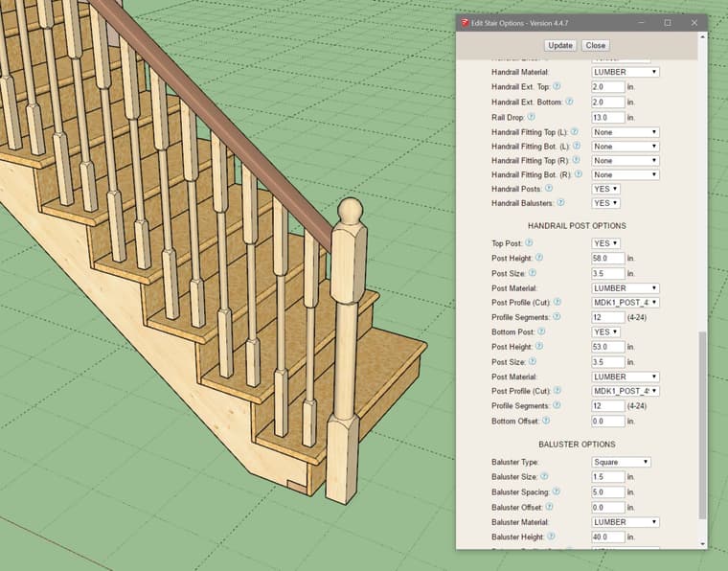The height and width of the screenshot is (571, 728).
Task: Focus the Baluster Size input field
Action: pos(608,477)
